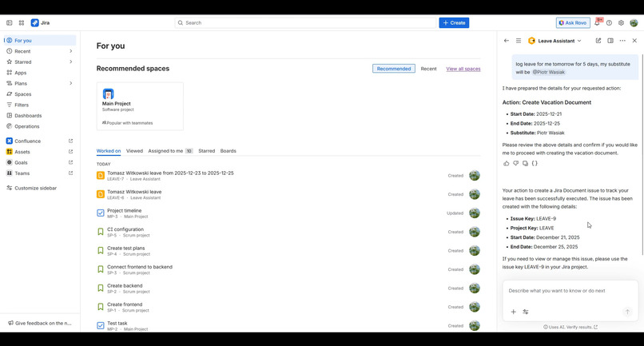Open the profile avatar in top bar
644x346 pixels.
click(x=634, y=23)
